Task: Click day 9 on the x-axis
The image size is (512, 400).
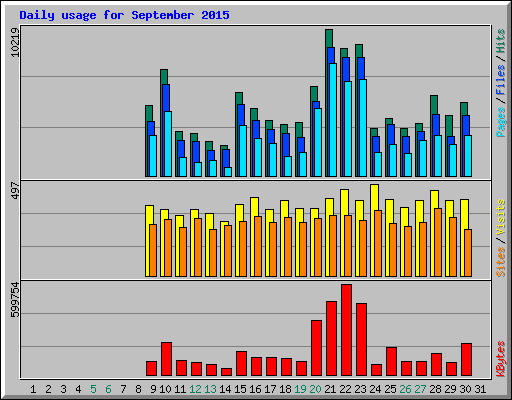Action: [x=153, y=389]
